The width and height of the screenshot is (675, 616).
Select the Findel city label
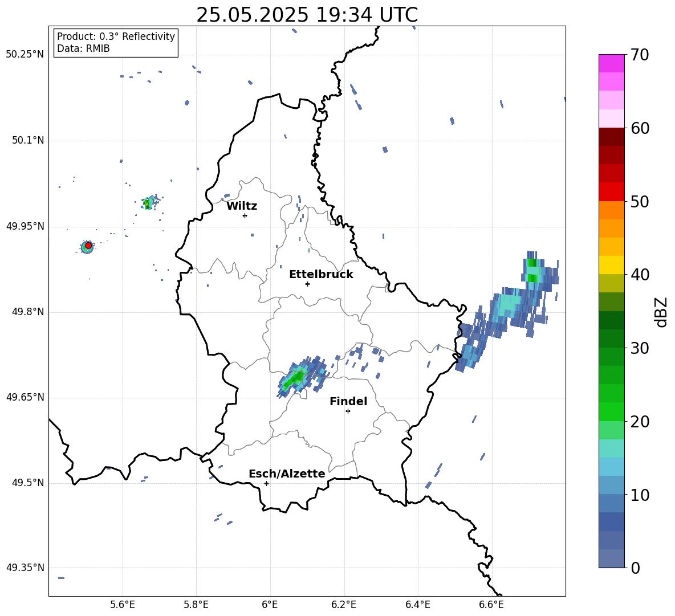348,401
